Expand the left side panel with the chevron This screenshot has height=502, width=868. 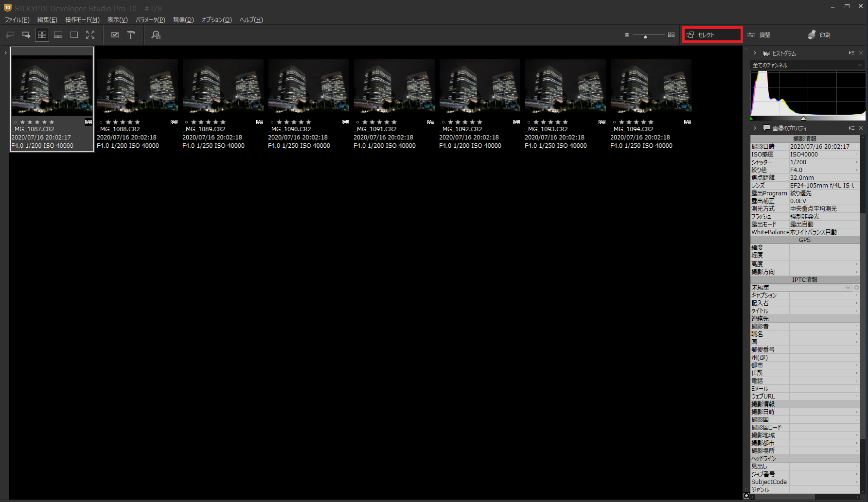[5, 52]
